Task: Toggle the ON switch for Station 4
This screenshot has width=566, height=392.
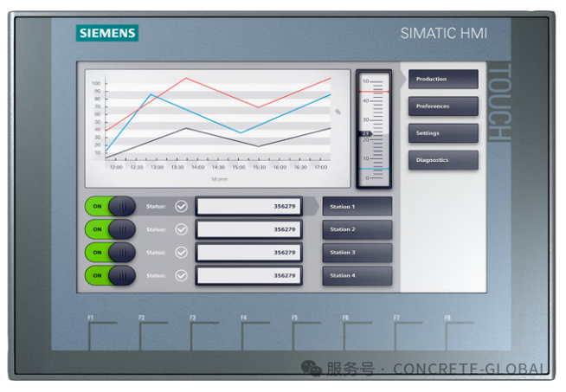Action: pyautogui.click(x=111, y=276)
